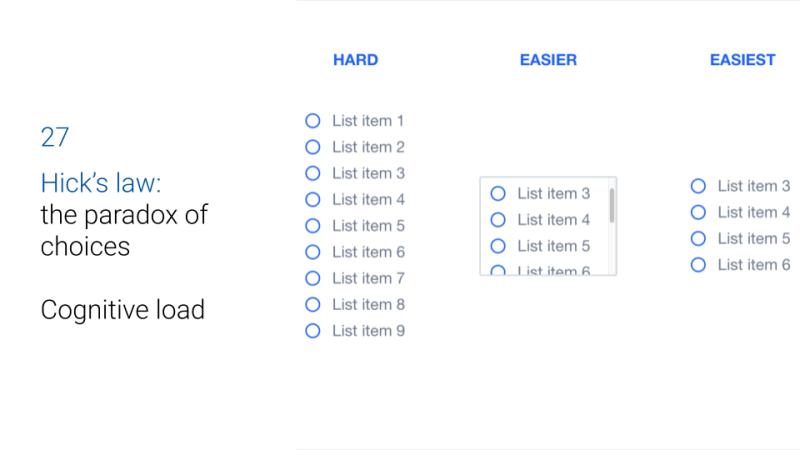Click the EASIEST column heading
This screenshot has height=450, width=800.
click(x=743, y=60)
